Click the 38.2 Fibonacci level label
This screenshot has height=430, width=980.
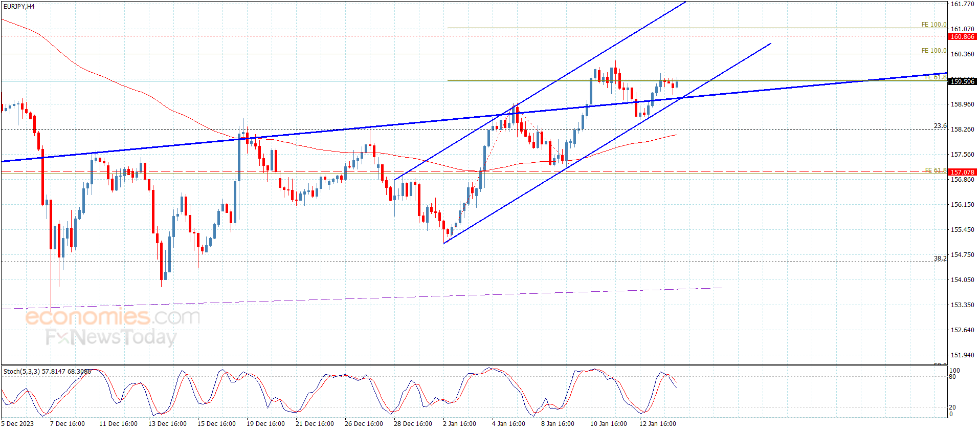click(x=940, y=259)
